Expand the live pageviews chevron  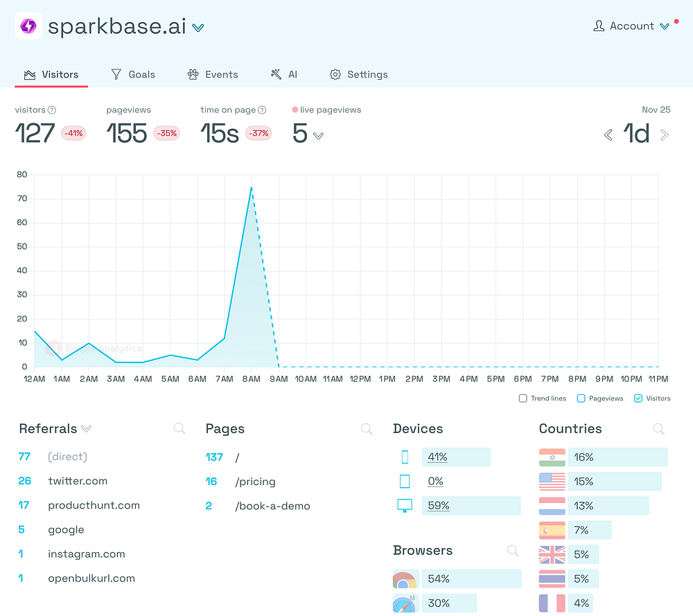[x=318, y=136]
